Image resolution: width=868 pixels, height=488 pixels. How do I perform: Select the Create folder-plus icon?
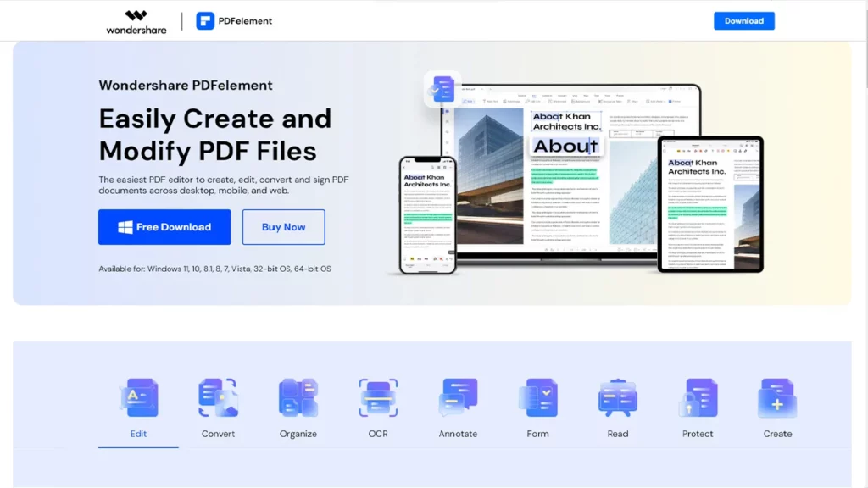[x=777, y=397]
